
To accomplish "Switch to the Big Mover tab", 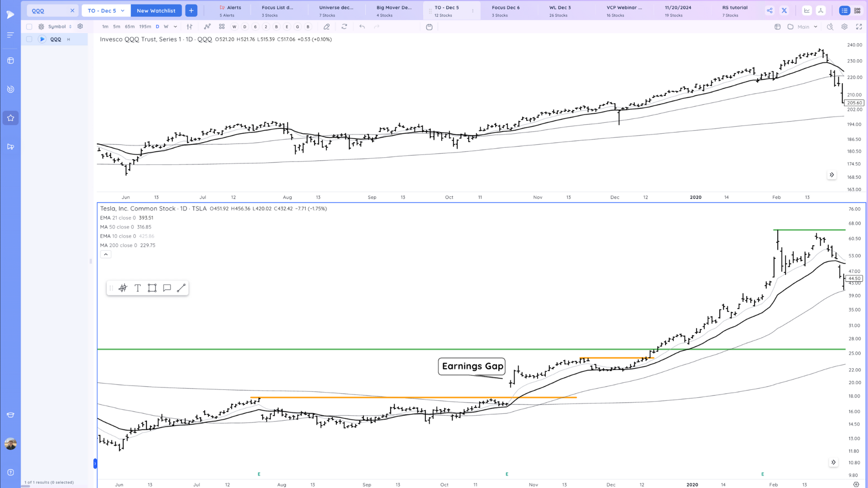I will [x=394, y=11].
